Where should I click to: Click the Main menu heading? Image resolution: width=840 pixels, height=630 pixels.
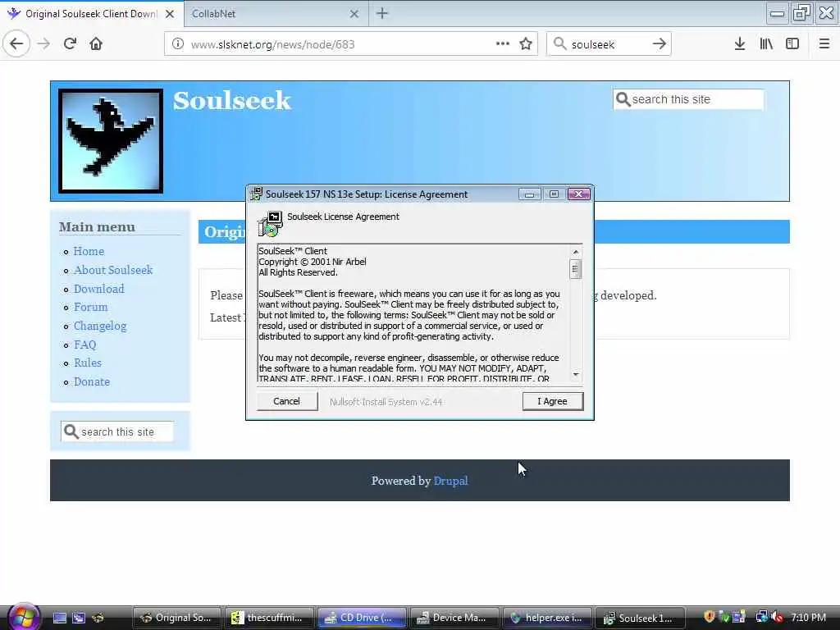click(97, 226)
